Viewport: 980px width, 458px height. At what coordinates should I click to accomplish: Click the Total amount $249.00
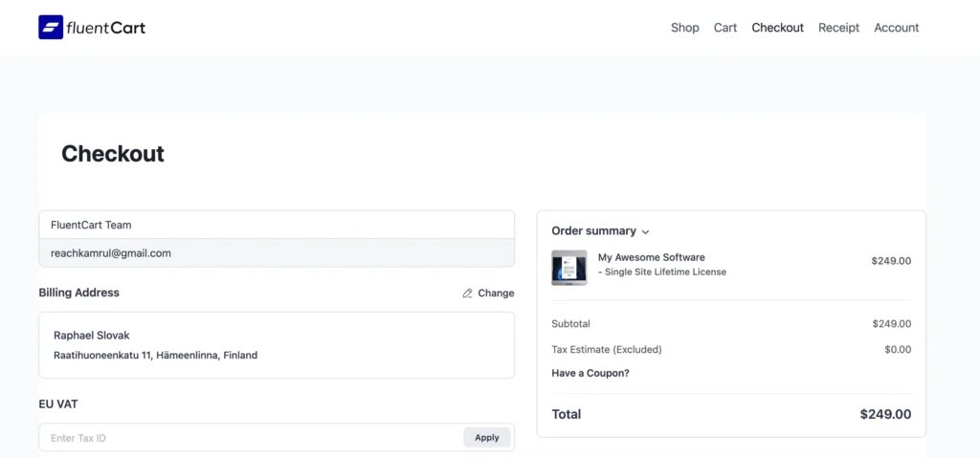tap(885, 414)
